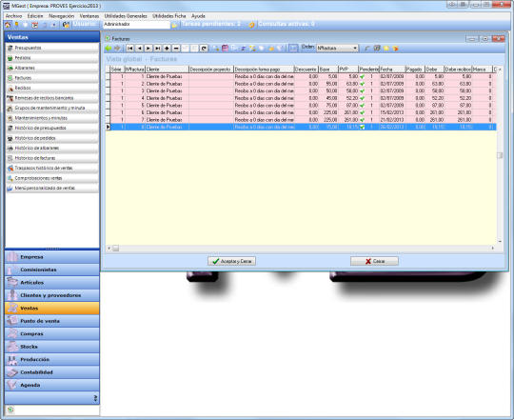The height and width of the screenshot is (420, 514).
Task: Click the Aceptar y Cerrar button
Action: [x=231, y=261]
